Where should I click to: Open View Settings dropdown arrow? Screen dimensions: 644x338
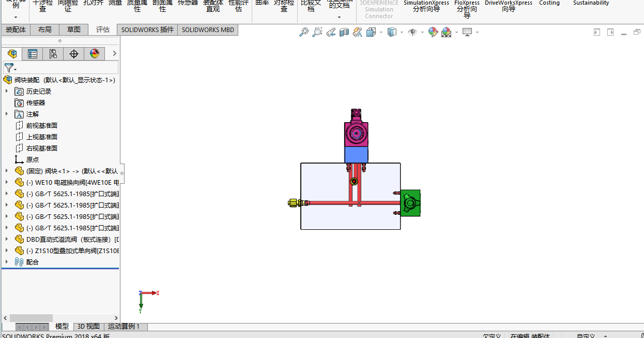(x=477, y=32)
